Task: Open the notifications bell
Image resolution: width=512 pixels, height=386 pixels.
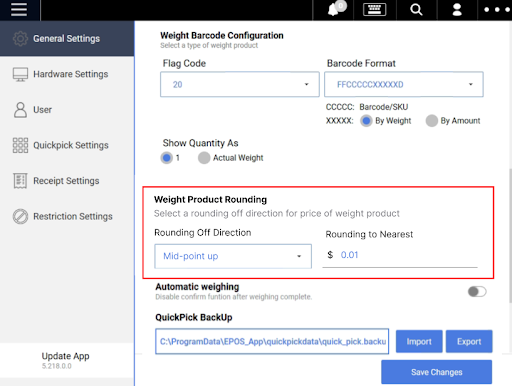Action: click(334, 9)
